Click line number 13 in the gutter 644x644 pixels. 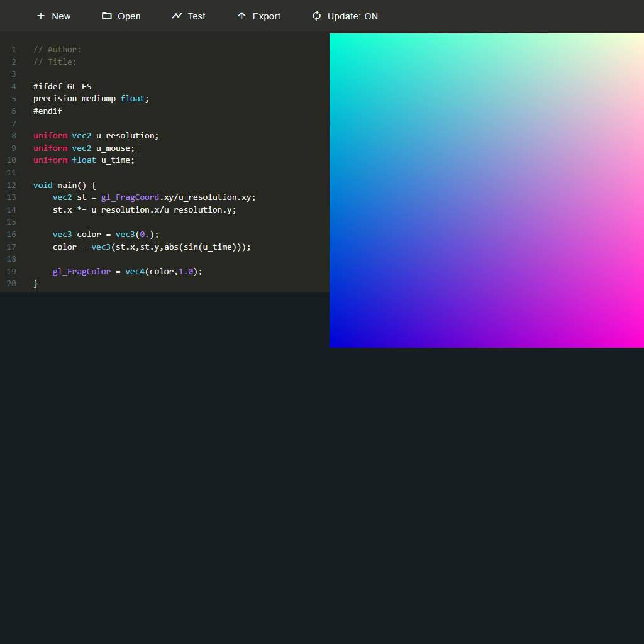[11, 197]
